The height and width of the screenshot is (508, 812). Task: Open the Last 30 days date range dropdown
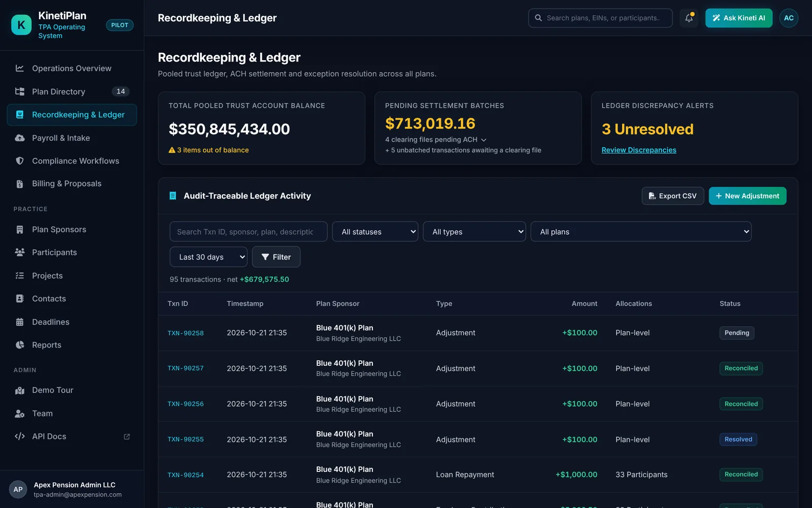click(209, 257)
